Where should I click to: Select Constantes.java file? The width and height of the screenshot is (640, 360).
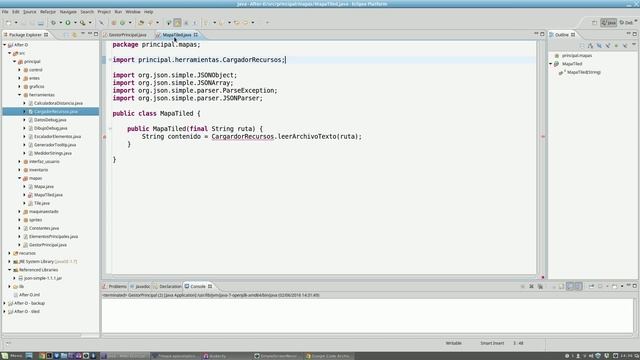[44, 228]
